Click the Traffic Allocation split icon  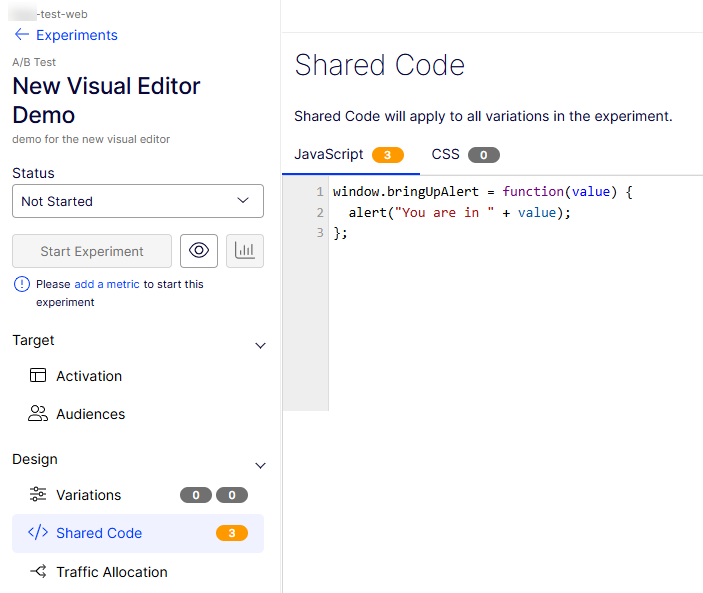[x=38, y=572]
